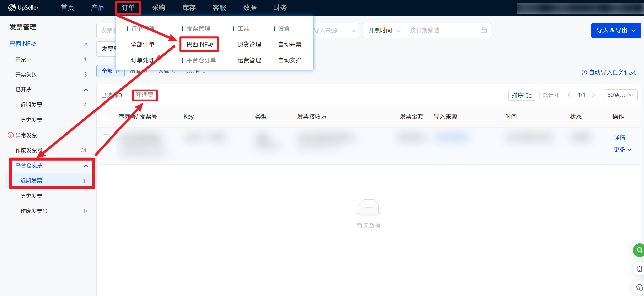Open the chat support floating icon
The height and width of the screenshot is (296, 644).
(x=639, y=287)
